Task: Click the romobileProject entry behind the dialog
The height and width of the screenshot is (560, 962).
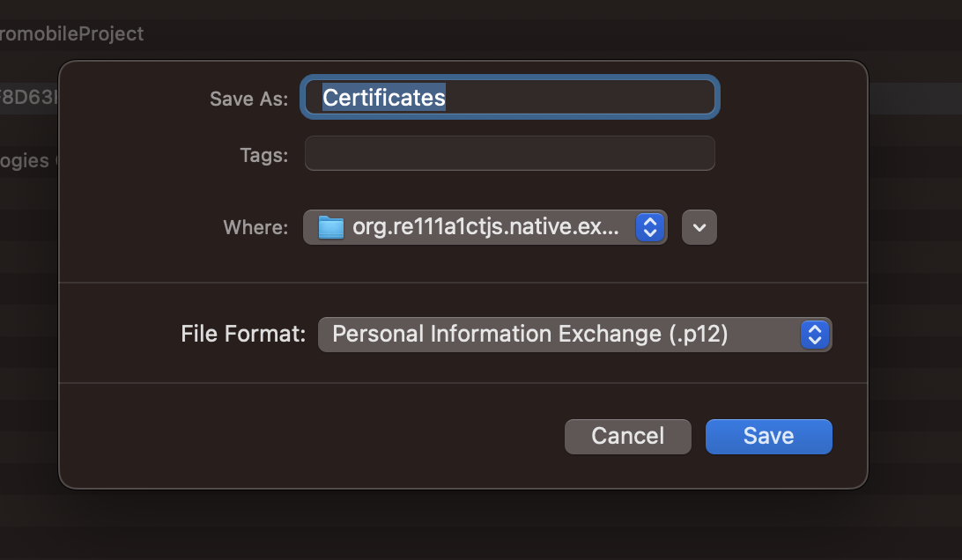Action: [71, 33]
